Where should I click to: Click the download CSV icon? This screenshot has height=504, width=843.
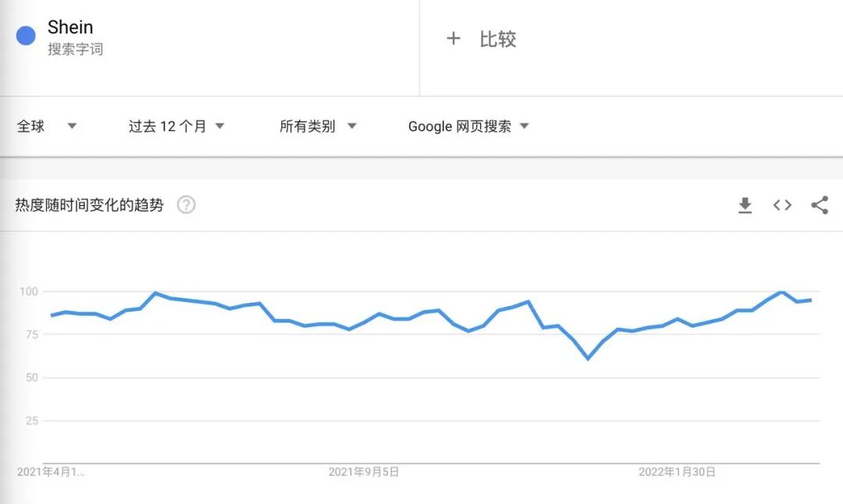click(745, 205)
